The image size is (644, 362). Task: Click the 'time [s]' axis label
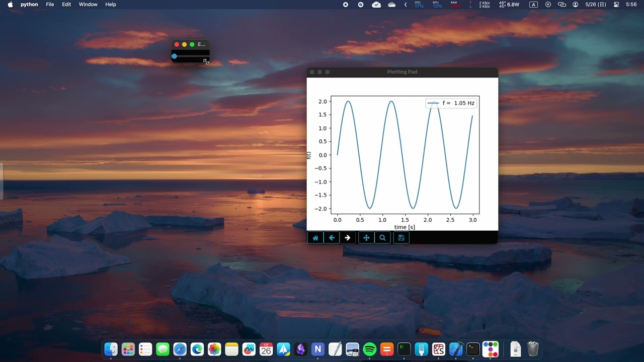[405, 227]
